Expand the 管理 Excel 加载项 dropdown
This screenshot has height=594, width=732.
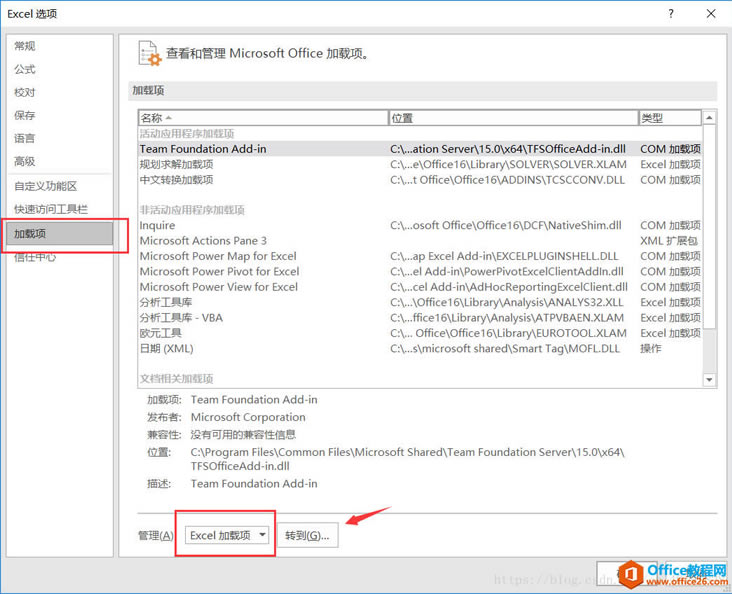(x=227, y=535)
